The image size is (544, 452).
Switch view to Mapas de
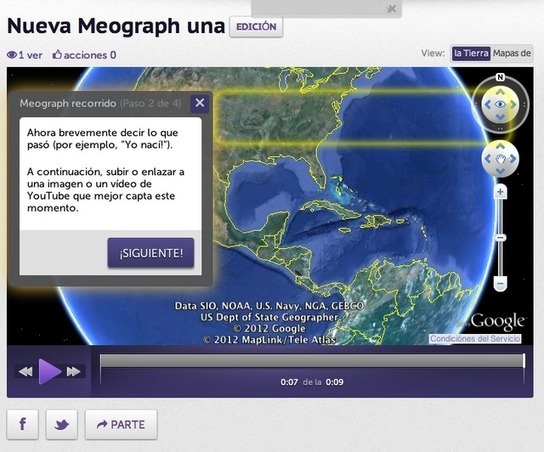pyautogui.click(x=512, y=53)
